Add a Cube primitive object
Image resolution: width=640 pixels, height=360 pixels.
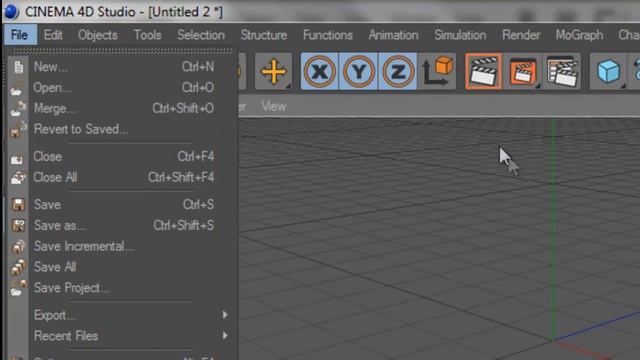click(x=608, y=71)
